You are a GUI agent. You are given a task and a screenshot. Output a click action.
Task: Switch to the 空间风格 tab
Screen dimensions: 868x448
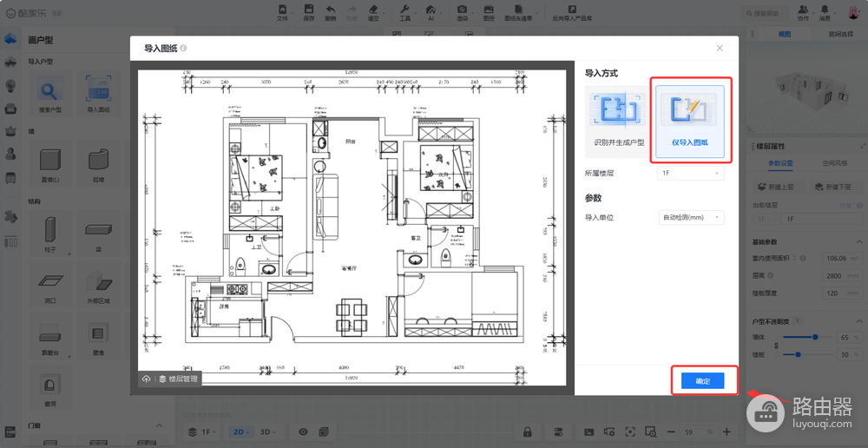pos(833,163)
